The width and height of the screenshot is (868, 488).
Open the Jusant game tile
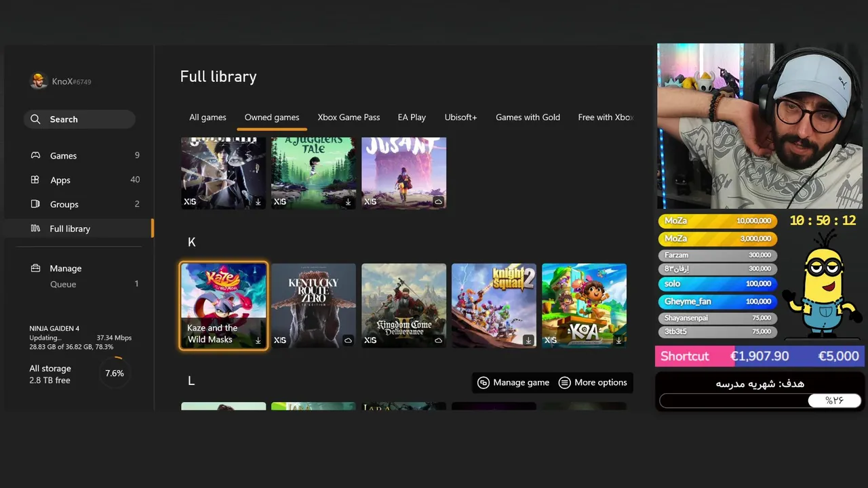403,173
